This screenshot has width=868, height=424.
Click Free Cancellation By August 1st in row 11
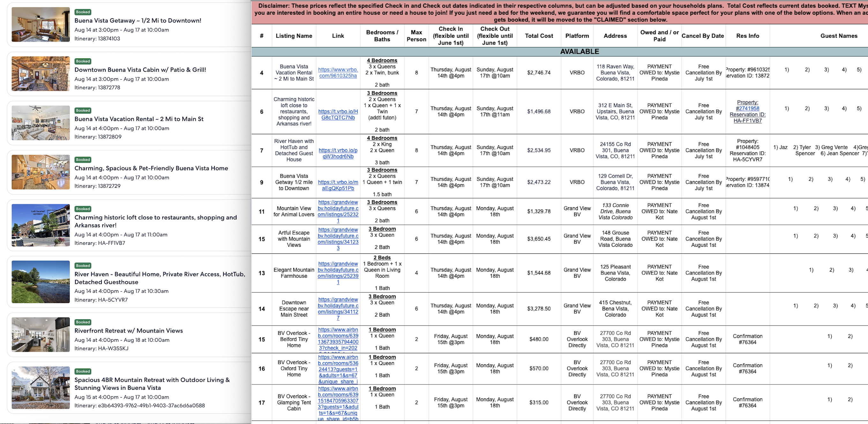pyautogui.click(x=704, y=211)
